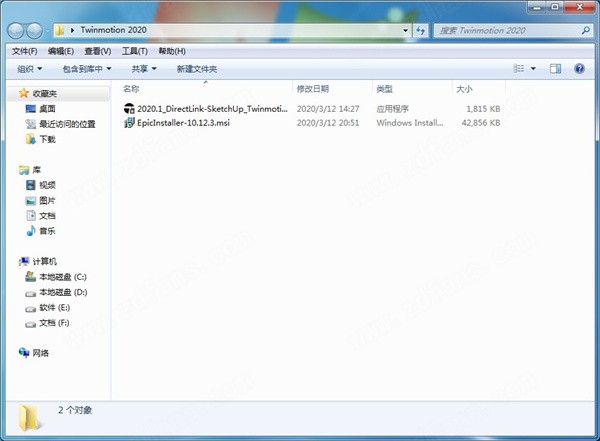Click the Forward navigation arrow
The image size is (600, 441).
click(34, 31)
